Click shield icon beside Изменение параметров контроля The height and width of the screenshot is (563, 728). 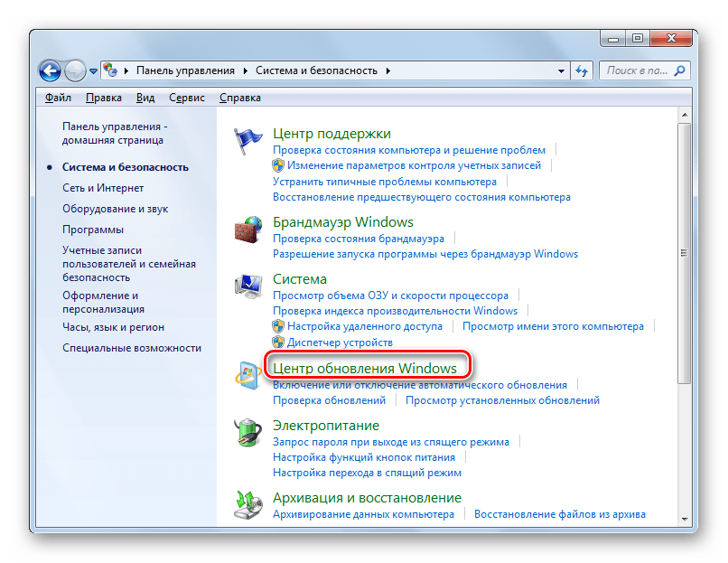point(278,165)
